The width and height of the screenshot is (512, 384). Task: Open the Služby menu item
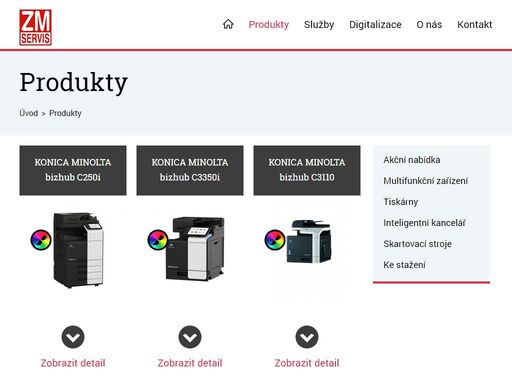pos(319,25)
